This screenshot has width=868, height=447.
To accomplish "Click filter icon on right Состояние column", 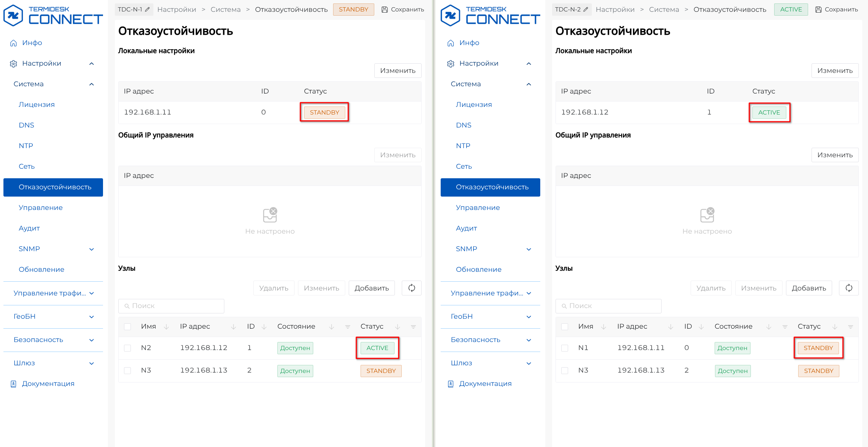I will tap(785, 327).
